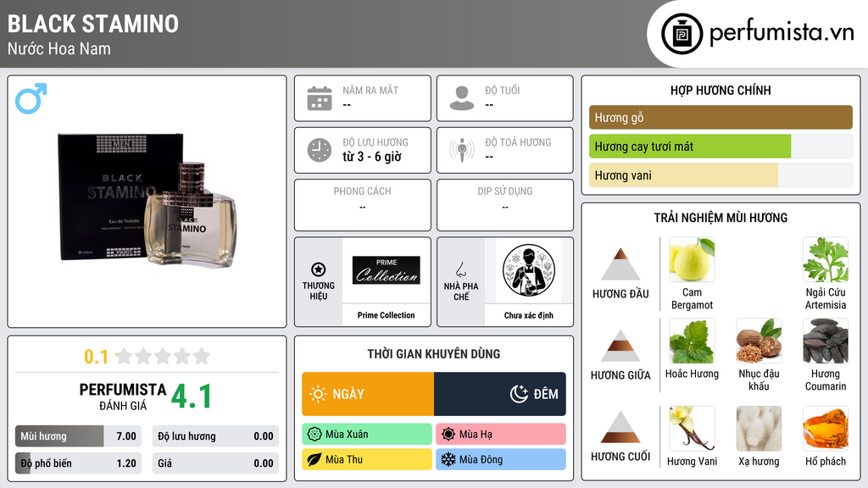
Task: Click the flower icon in Mùa Xuân
Action: [x=314, y=434]
